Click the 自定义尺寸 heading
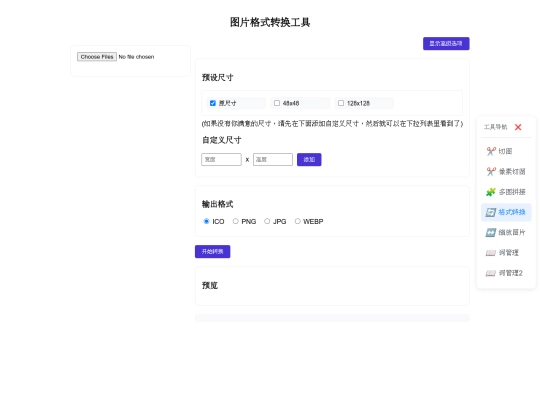Image resolution: width=540 pixels, height=405 pixels. (221, 140)
